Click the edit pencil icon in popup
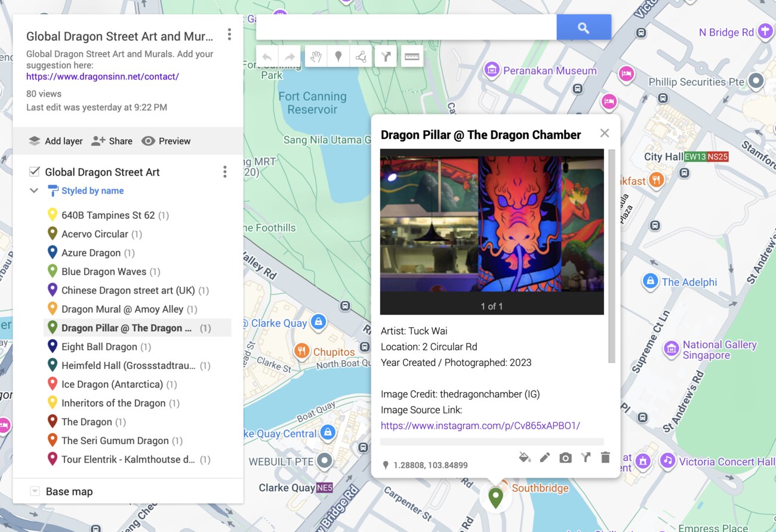Screen dimensions: 776x532 click(544, 457)
